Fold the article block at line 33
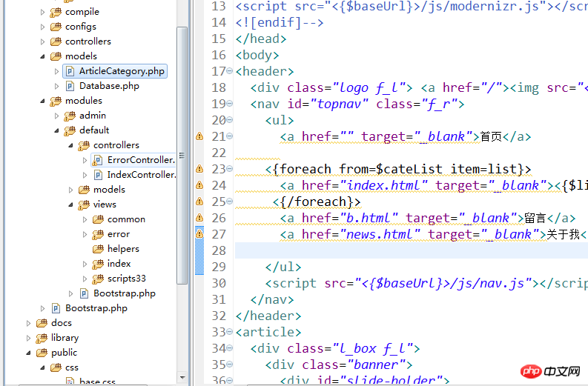588x386 pixels. coord(230,331)
